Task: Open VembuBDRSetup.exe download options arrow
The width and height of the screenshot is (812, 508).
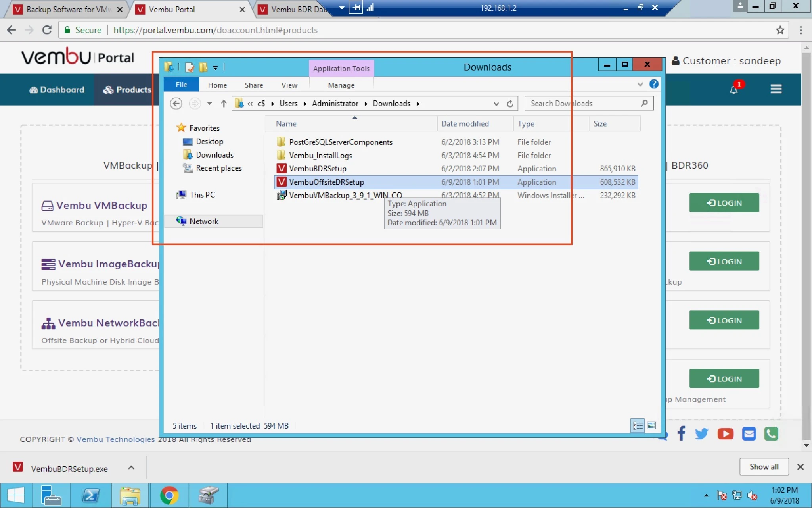Action: [x=131, y=468]
